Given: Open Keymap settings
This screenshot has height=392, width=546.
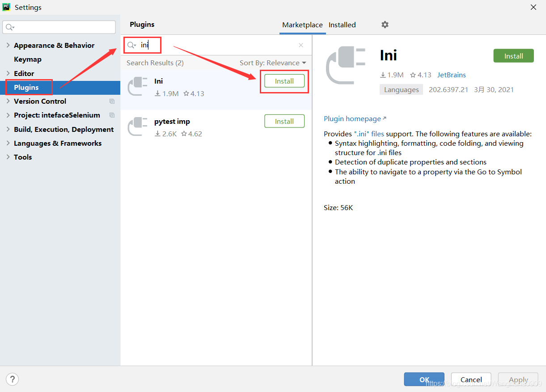Looking at the screenshot, I should 28,59.
